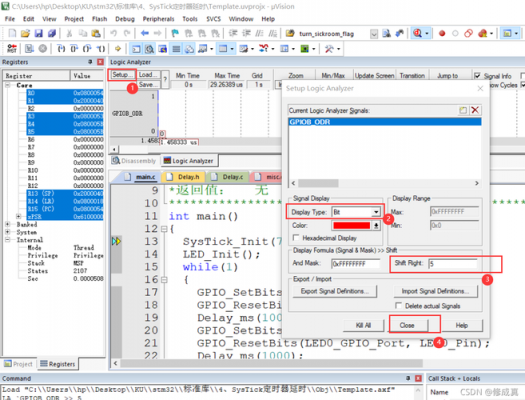
Task: Click the red signal Color swatch
Action: click(x=352, y=225)
